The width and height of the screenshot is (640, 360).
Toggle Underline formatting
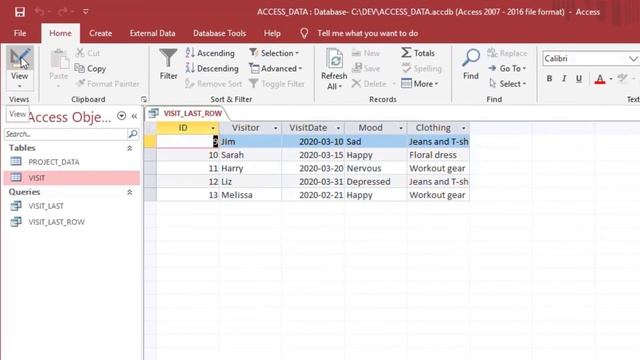579,78
